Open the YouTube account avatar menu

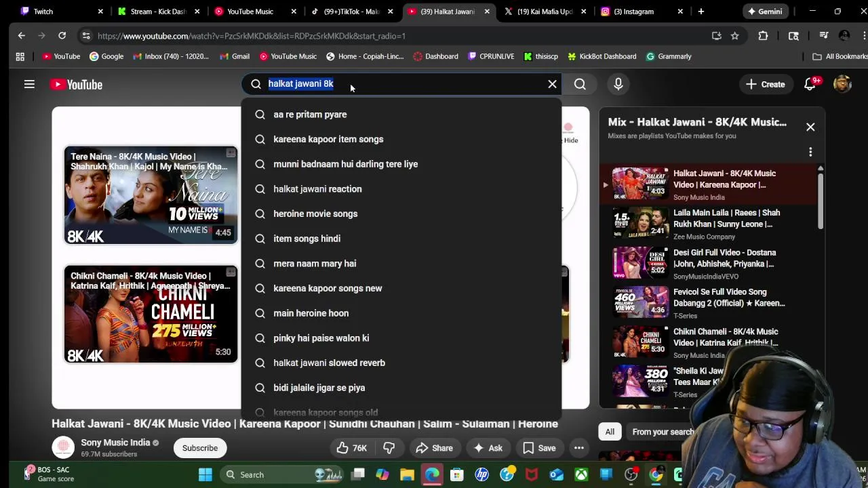(x=842, y=84)
